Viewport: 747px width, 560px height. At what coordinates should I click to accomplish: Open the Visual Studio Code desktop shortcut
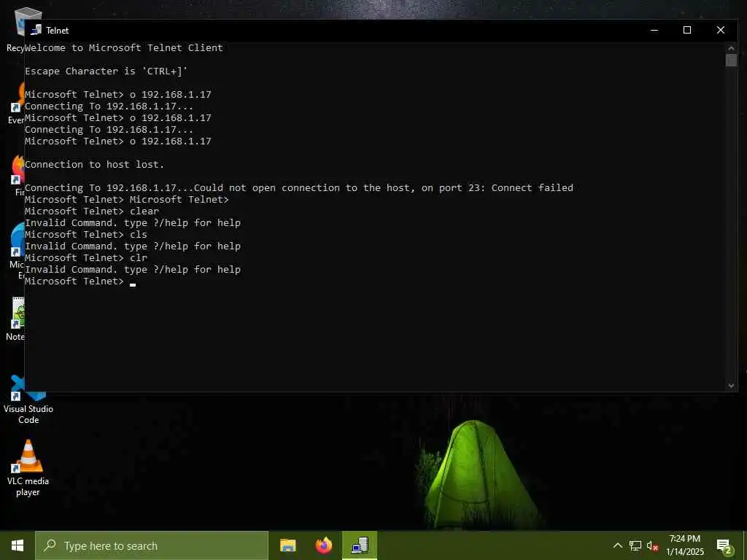click(x=28, y=400)
